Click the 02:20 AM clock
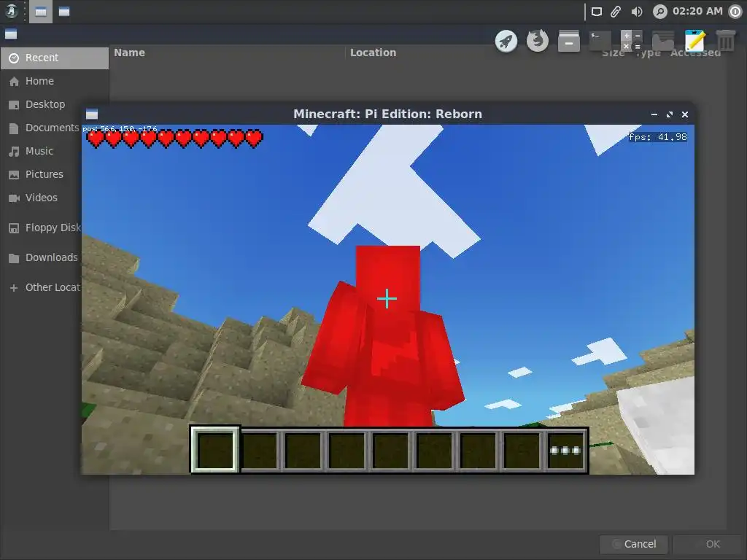Image resolution: width=747 pixels, height=560 pixels. point(697,11)
